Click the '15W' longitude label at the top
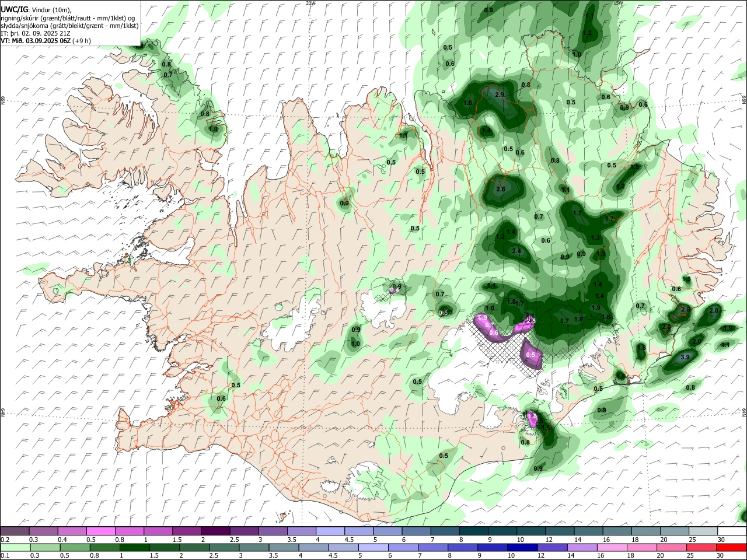 coord(619,3)
